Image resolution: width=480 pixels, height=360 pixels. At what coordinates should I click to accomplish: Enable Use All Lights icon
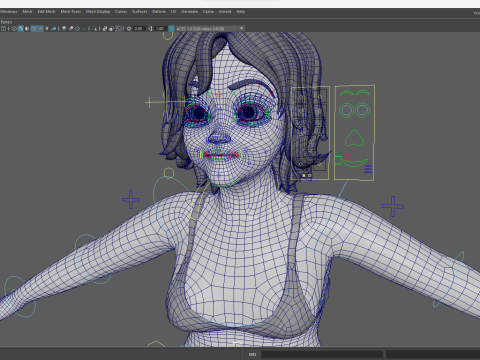point(47,29)
